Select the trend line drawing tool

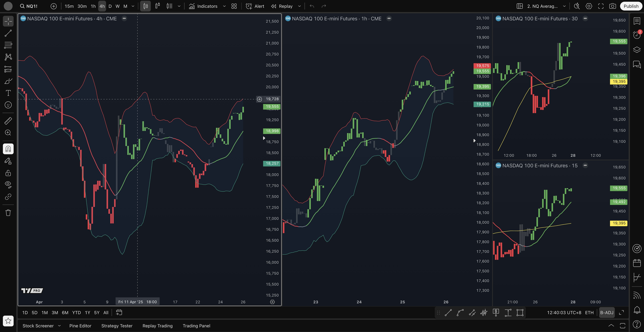[x=8, y=33]
